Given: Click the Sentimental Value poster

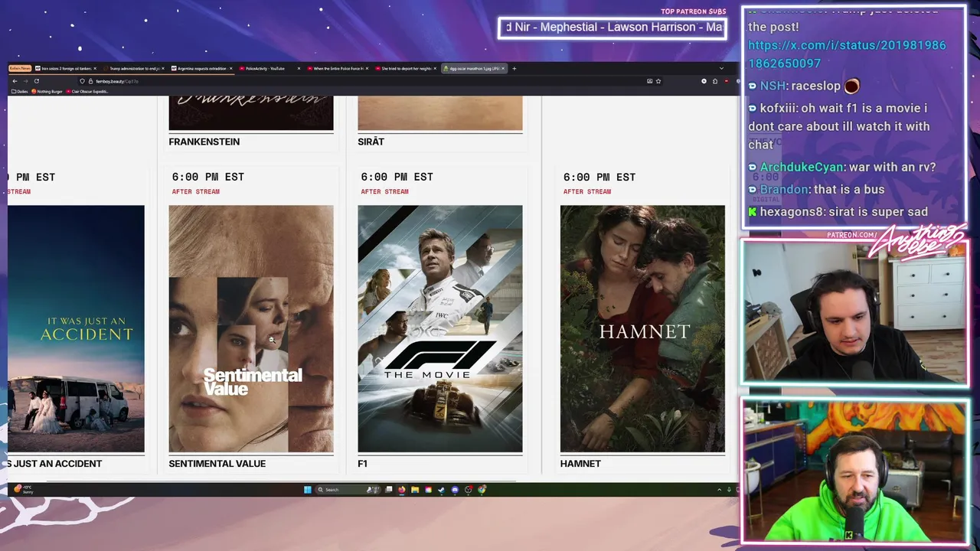Looking at the screenshot, I should click(251, 328).
